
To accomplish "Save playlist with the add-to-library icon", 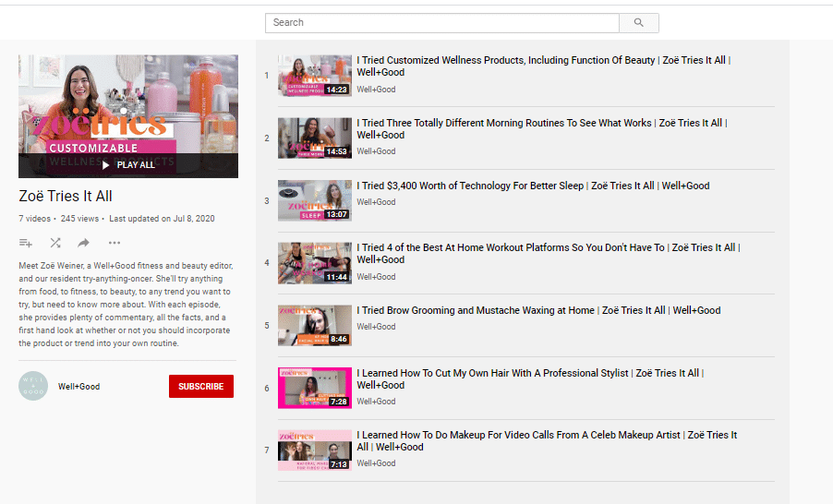I will pos(26,244).
